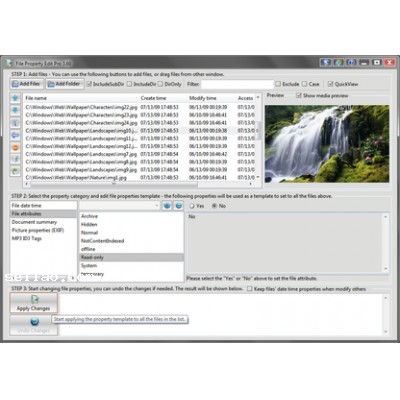Select the Landscapes\img9.jpg file row

pyautogui.click(x=139, y=170)
